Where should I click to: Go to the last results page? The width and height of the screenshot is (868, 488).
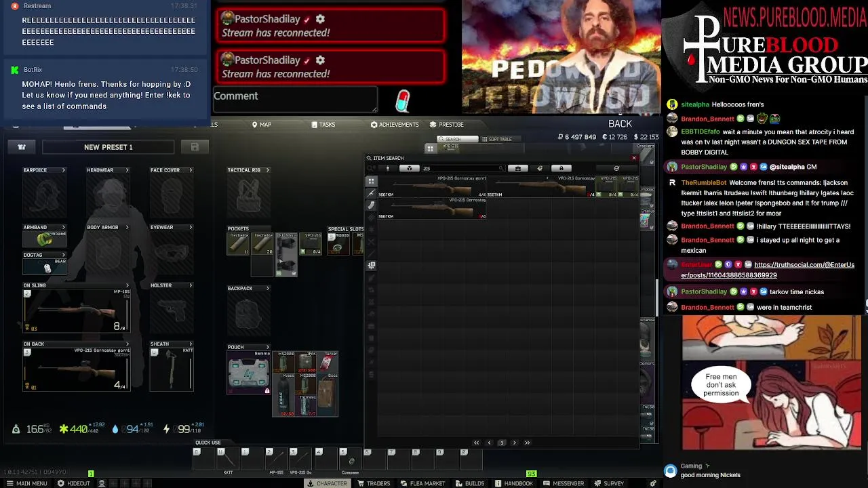527,443
